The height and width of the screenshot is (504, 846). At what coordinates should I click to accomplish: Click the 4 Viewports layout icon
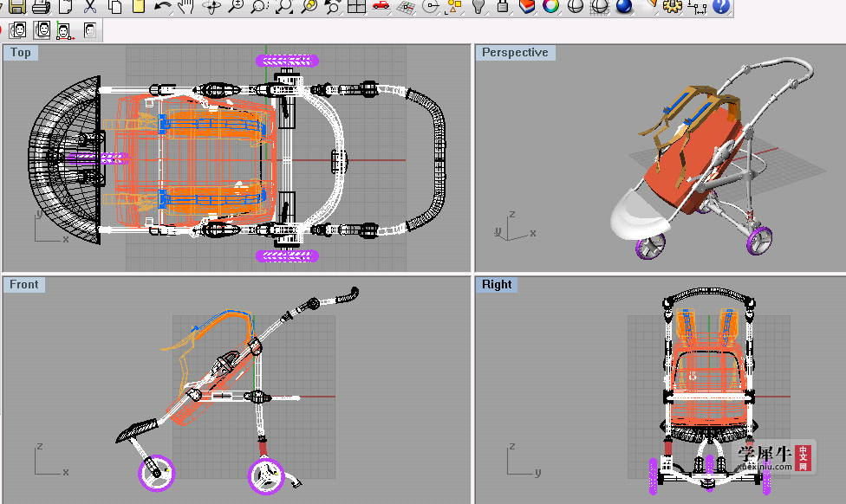click(356, 6)
